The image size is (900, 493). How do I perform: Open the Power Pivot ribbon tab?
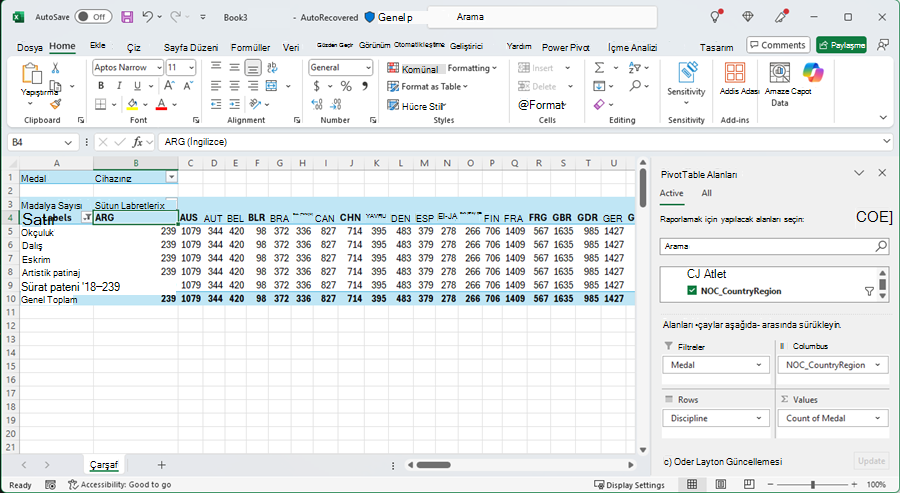pyautogui.click(x=565, y=48)
